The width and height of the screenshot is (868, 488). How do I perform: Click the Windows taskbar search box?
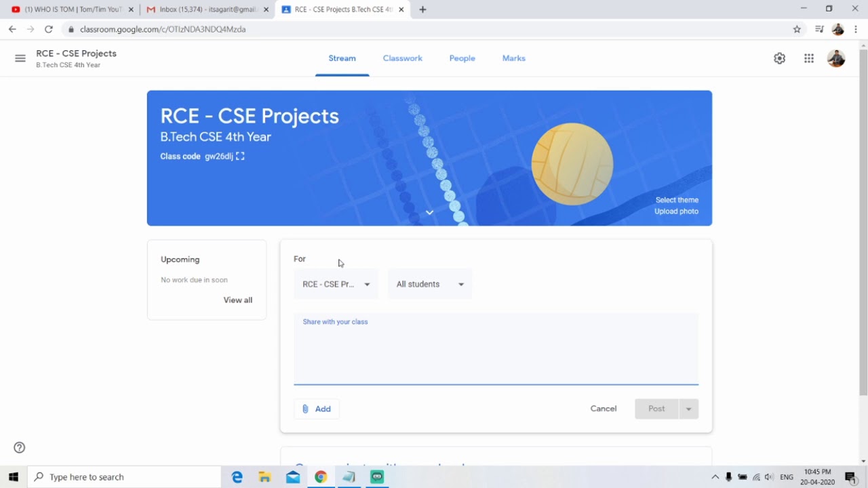[124, 477]
